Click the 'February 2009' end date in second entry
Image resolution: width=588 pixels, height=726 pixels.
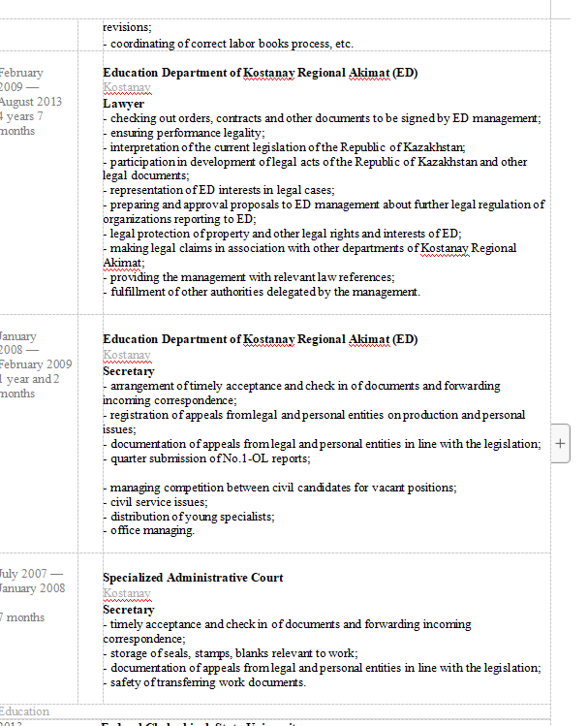click(x=36, y=364)
